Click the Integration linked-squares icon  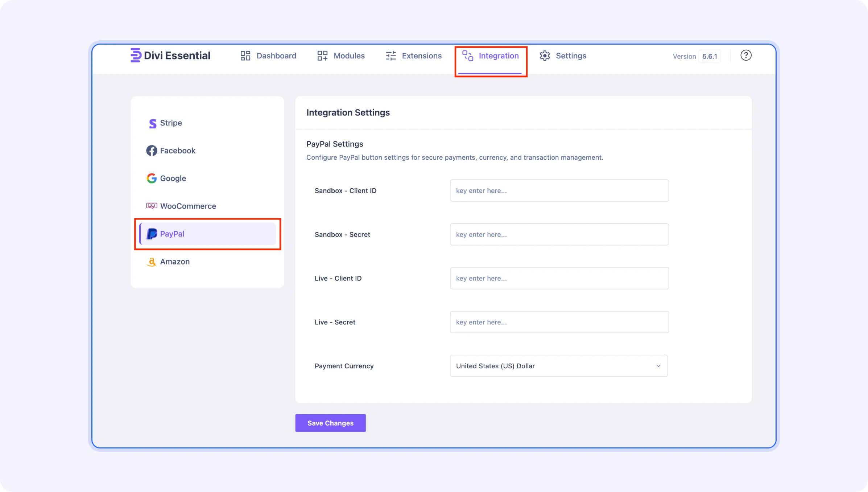[468, 56]
